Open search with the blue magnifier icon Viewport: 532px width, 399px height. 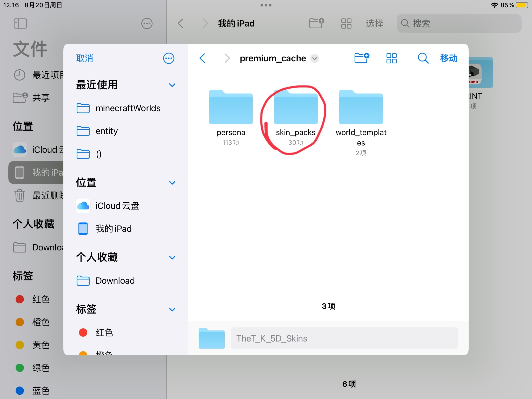423,58
